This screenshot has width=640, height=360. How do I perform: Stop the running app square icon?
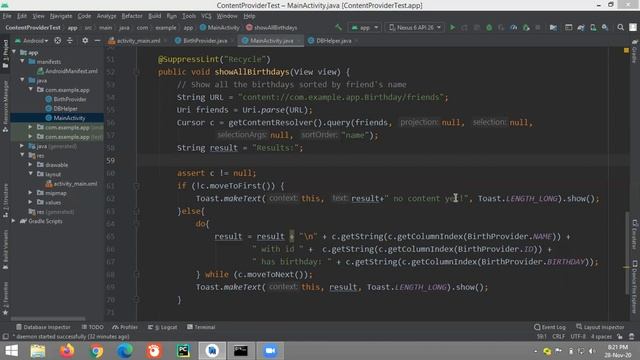[538, 27]
